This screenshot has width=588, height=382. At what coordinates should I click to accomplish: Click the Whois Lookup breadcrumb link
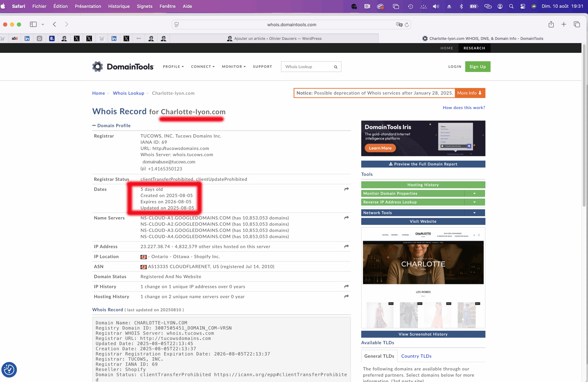(x=128, y=93)
